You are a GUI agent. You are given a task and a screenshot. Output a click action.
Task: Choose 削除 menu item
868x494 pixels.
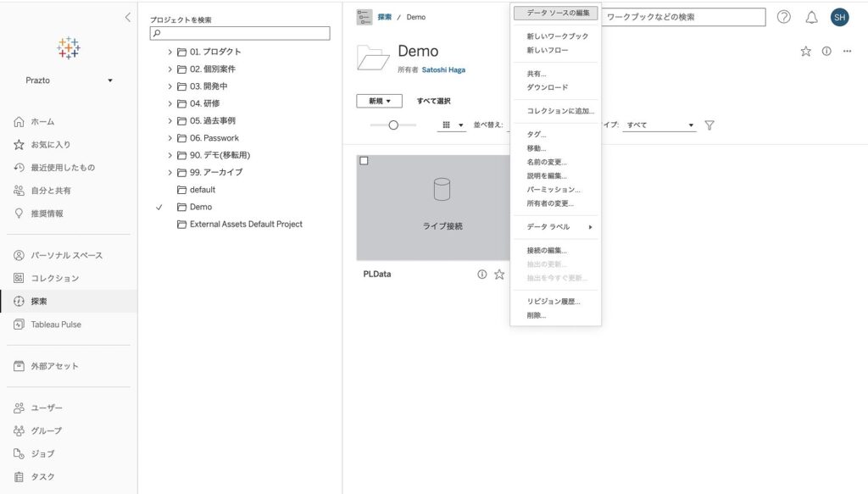556,316
